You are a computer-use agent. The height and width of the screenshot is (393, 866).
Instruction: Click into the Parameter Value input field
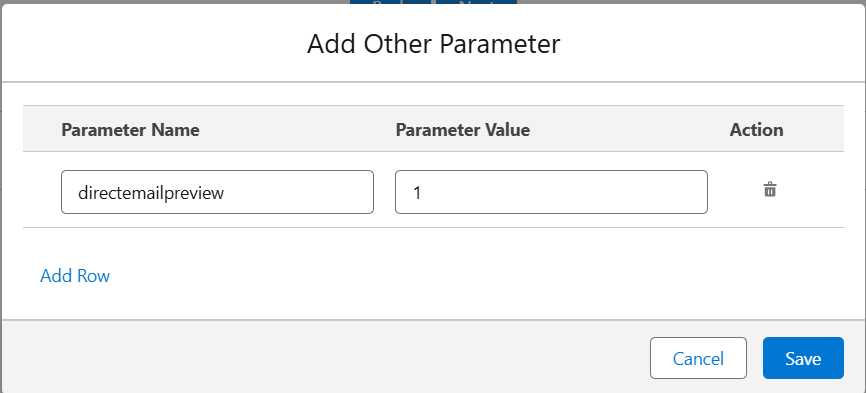click(x=551, y=192)
